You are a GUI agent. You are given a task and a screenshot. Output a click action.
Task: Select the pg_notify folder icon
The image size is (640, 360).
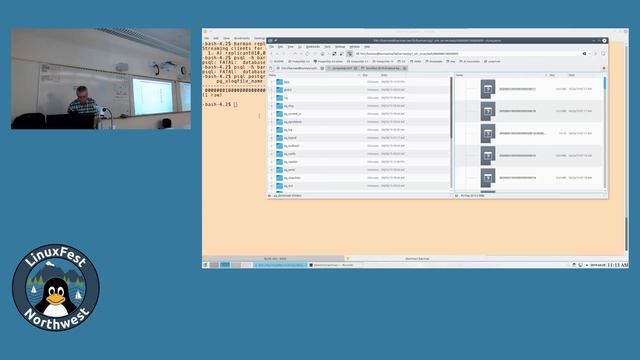(x=280, y=154)
